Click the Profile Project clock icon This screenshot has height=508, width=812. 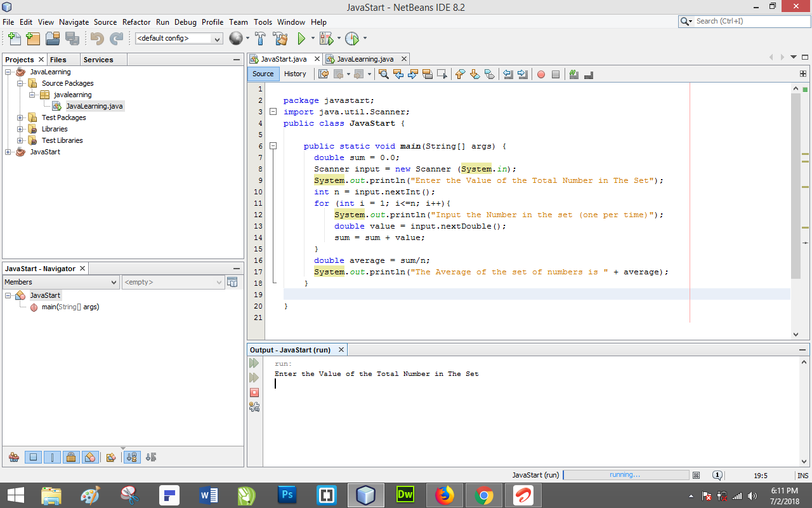(x=352, y=39)
